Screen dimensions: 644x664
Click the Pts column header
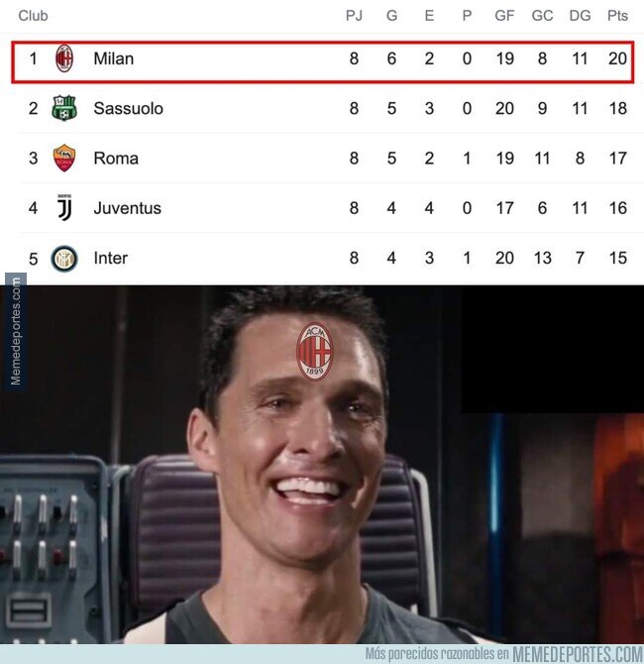click(x=617, y=16)
